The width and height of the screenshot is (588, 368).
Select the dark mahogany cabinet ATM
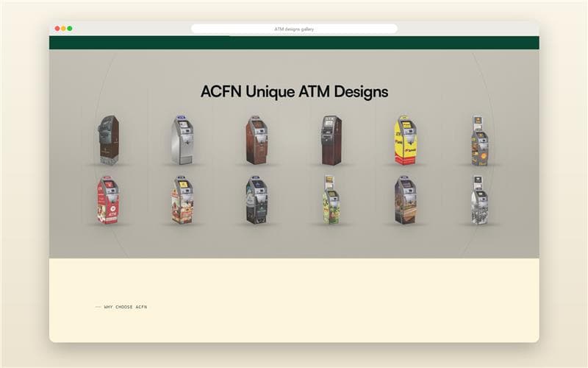(331, 140)
